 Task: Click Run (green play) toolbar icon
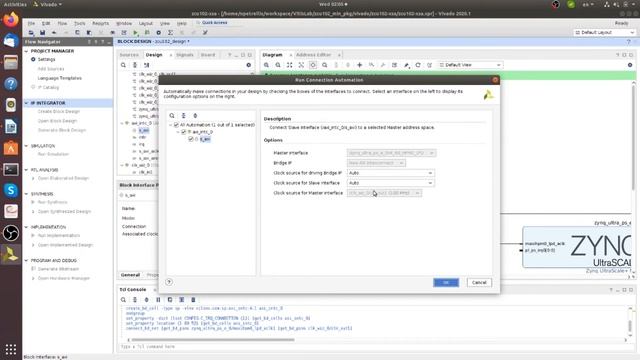[x=136, y=33]
